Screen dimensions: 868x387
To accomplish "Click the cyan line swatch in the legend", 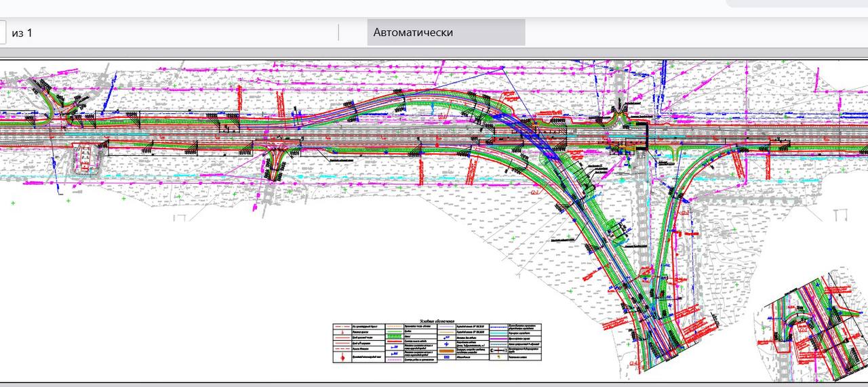I will pyautogui.click(x=498, y=333).
